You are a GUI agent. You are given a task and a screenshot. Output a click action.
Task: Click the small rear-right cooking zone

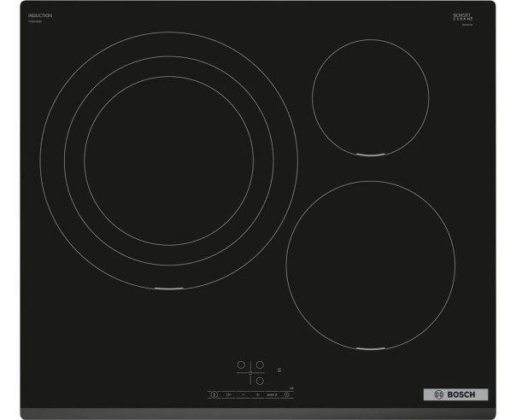[371, 97]
